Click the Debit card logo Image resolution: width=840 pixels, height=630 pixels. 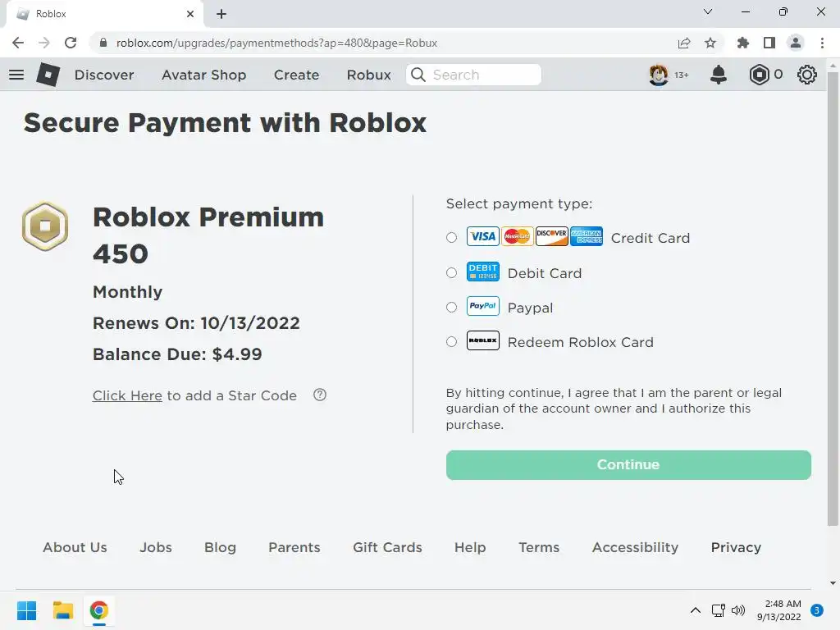coord(482,272)
